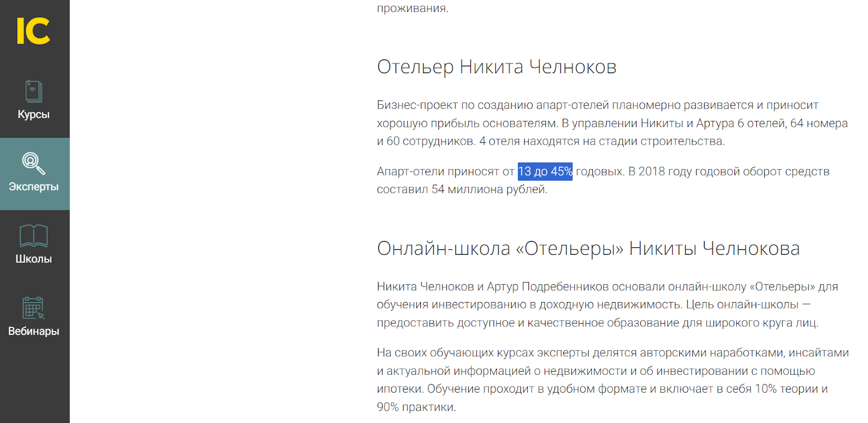Screen dimensions: 868x423
Task: Click the Вебинары calendar icon
Action: tap(33, 307)
